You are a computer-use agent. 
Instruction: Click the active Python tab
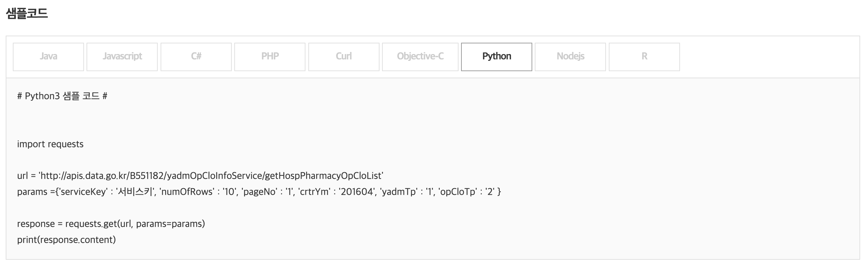497,57
